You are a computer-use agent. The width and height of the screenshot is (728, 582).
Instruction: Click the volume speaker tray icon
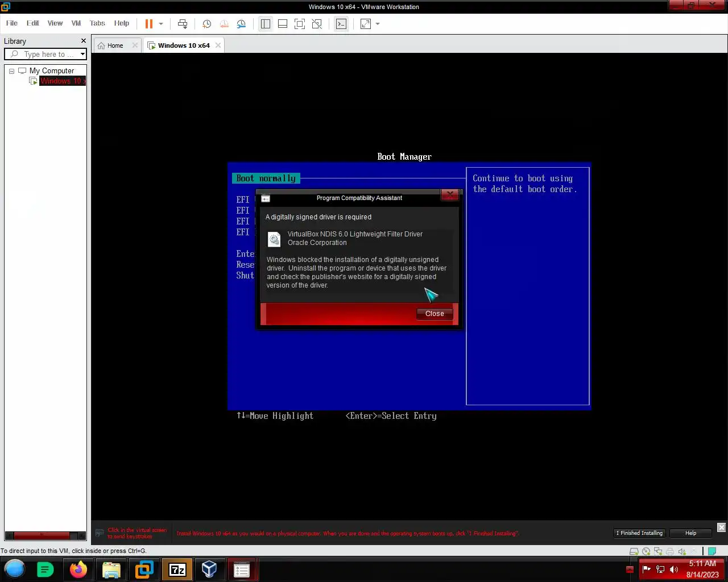[674, 569]
